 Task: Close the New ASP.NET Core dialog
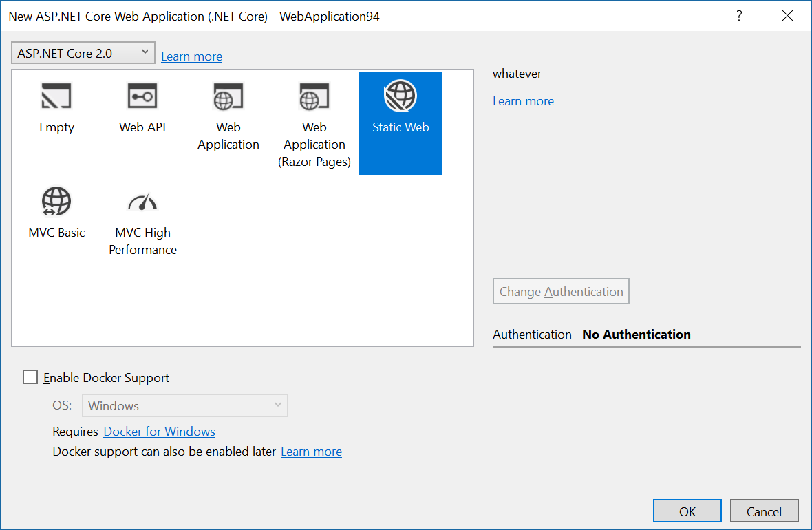[x=787, y=16]
